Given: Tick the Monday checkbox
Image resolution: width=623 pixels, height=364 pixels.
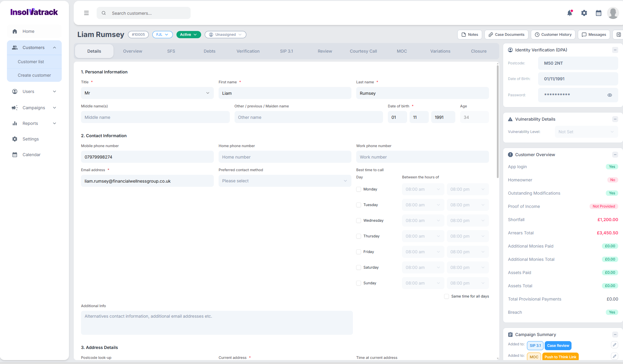Looking at the screenshot, I should (x=359, y=189).
